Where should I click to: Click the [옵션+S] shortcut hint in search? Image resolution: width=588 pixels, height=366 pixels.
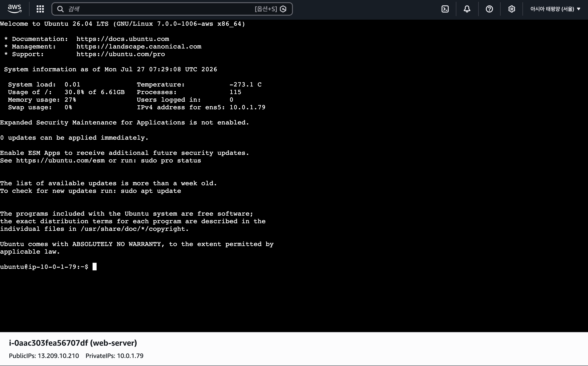[x=266, y=9]
